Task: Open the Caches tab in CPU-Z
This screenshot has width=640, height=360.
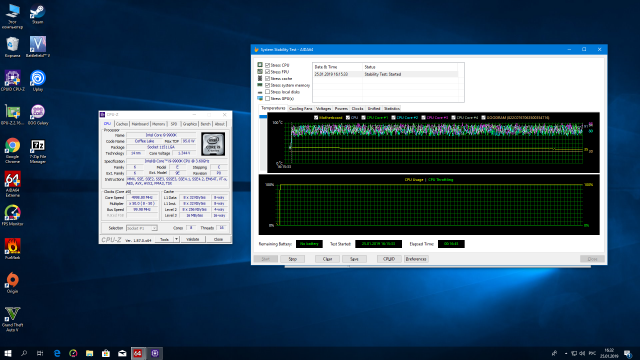Action: click(122, 124)
